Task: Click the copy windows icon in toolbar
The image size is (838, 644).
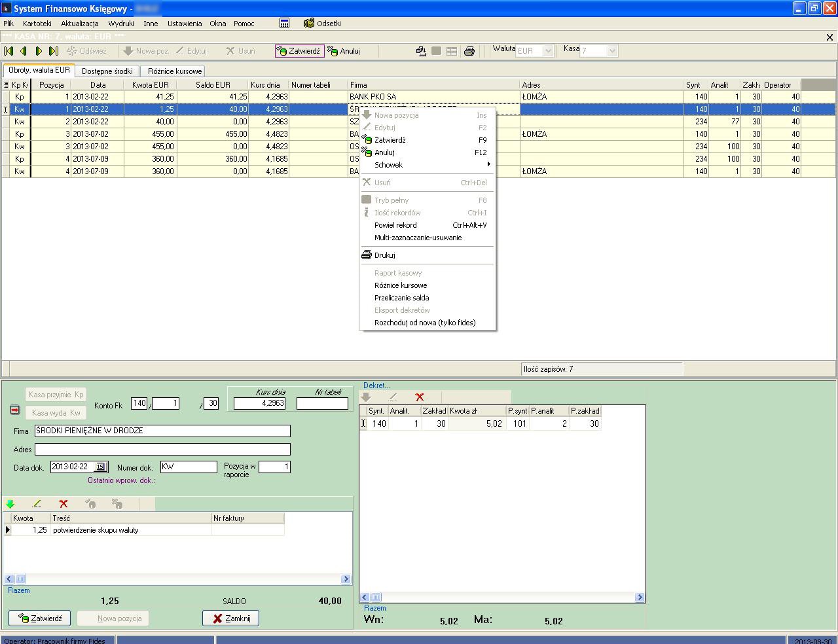Action: tap(422, 51)
